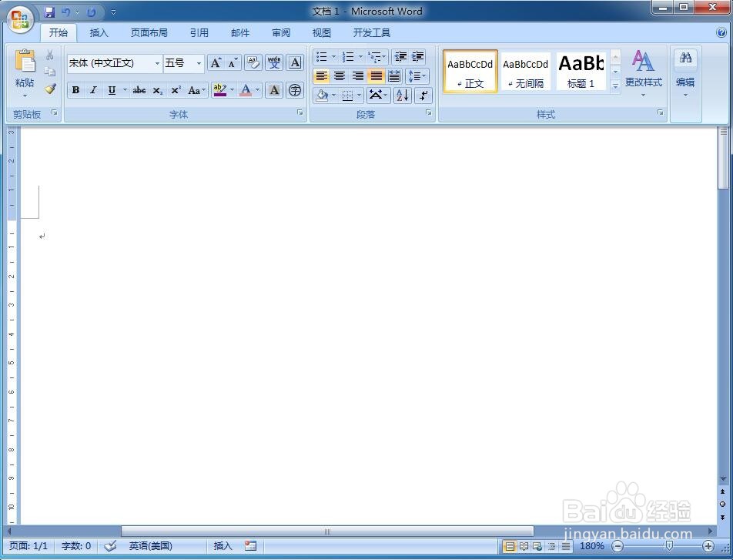Viewport: 733px width, 560px height.
Task: Toggle Bold formatting
Action: [x=75, y=90]
